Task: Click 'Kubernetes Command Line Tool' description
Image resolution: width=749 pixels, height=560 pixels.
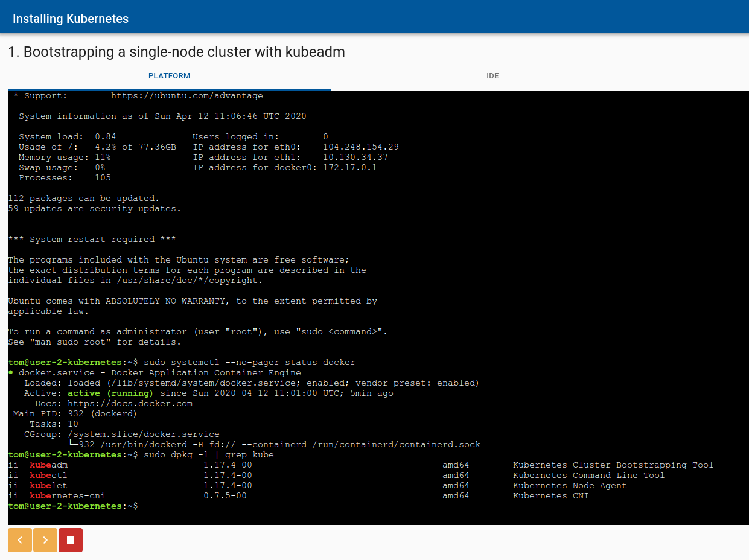Action: 588,475
